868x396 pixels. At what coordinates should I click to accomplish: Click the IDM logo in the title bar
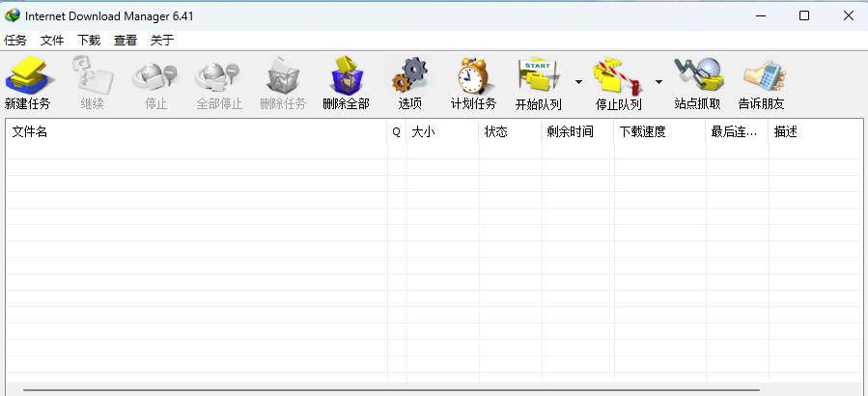coord(12,16)
